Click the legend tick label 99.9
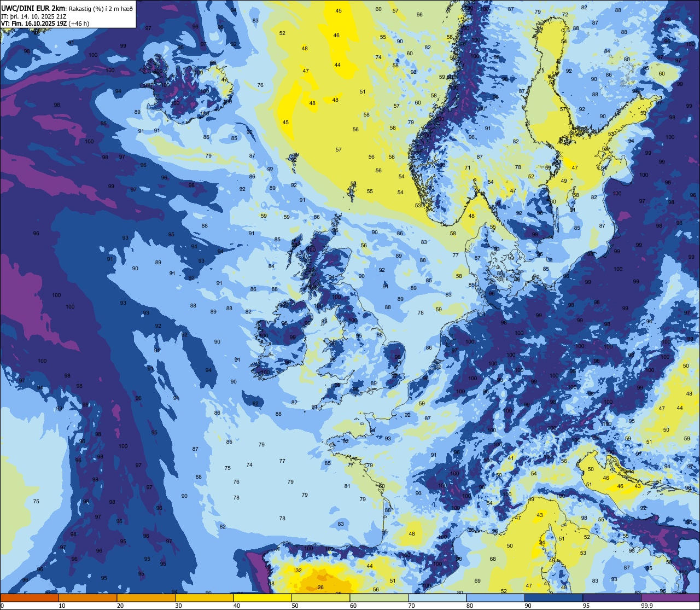The image size is (700, 610). click(x=647, y=606)
